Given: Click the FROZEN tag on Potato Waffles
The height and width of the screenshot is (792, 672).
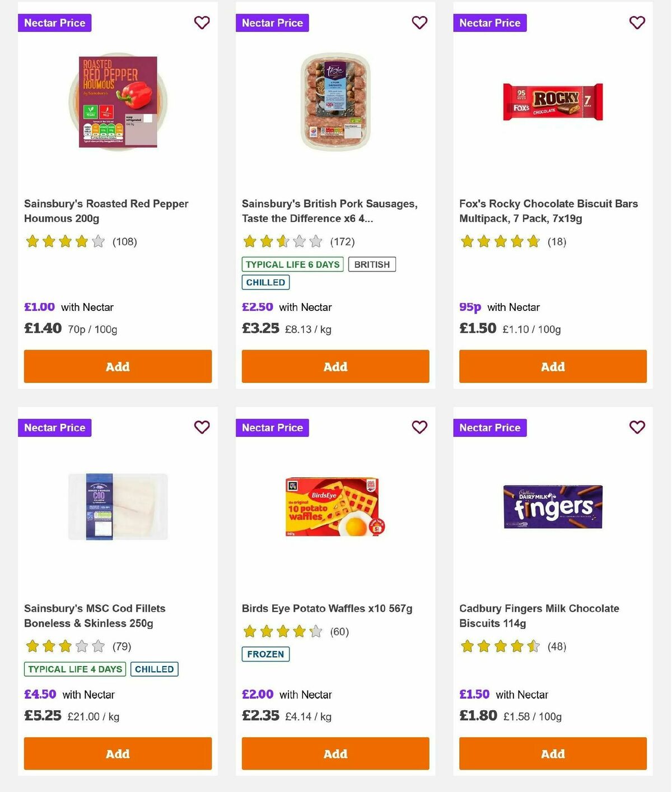Looking at the screenshot, I should (x=265, y=654).
